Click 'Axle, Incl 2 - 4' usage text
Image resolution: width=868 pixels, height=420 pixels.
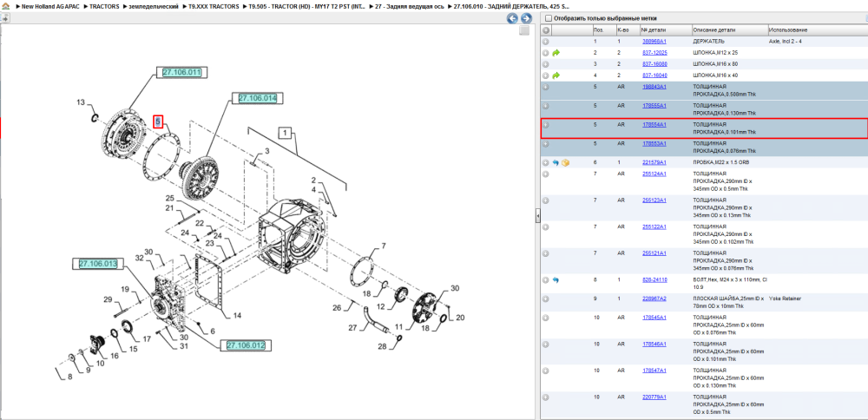coord(786,42)
